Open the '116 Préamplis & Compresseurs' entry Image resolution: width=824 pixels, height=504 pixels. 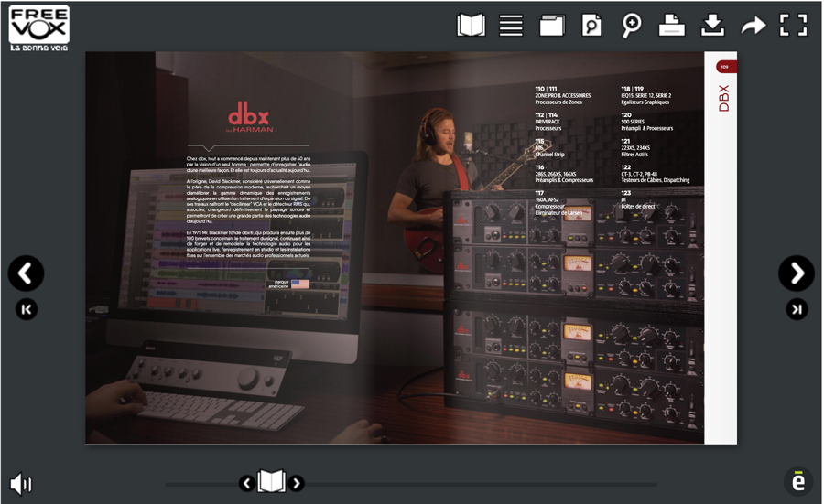564,174
